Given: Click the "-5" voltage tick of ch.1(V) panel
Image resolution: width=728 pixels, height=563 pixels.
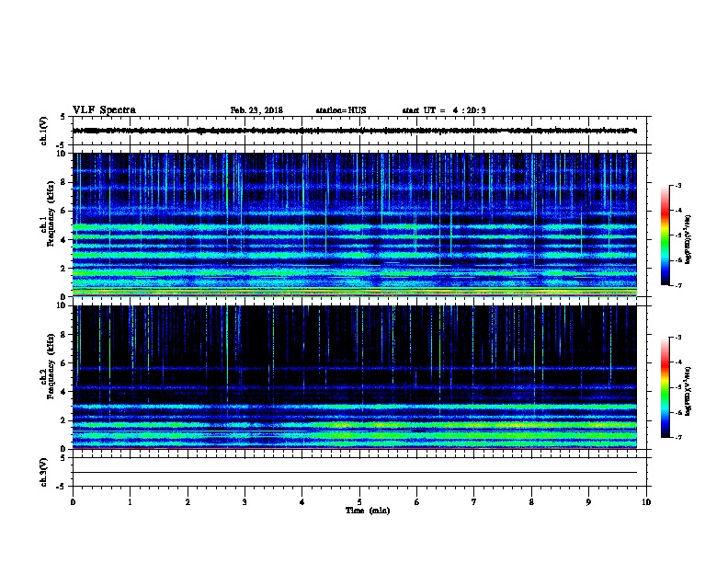Looking at the screenshot, I should click(61, 145).
